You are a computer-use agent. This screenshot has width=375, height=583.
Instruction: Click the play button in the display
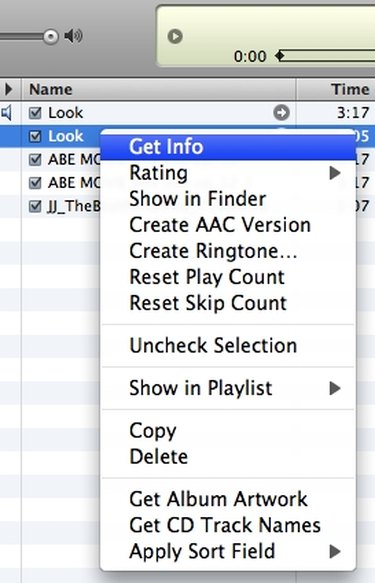tap(175, 36)
